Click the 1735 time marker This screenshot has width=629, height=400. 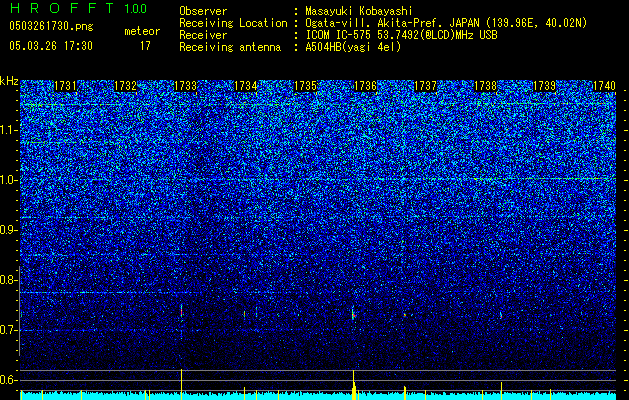click(306, 86)
